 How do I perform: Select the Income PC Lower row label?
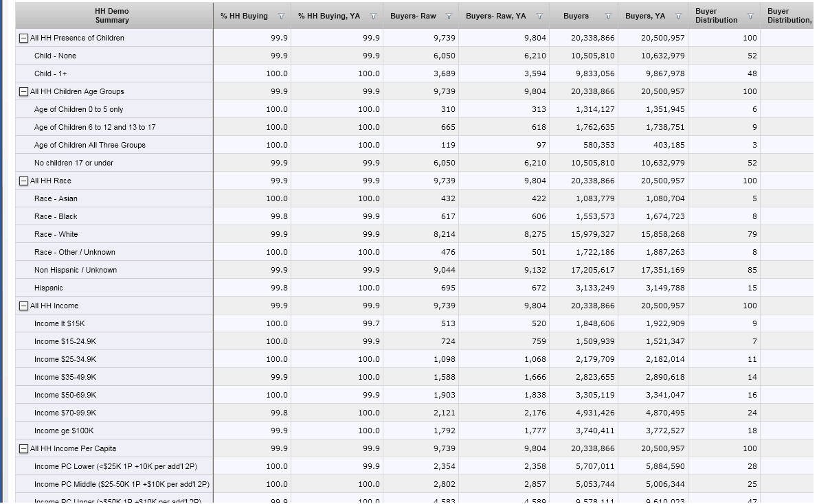point(115,466)
